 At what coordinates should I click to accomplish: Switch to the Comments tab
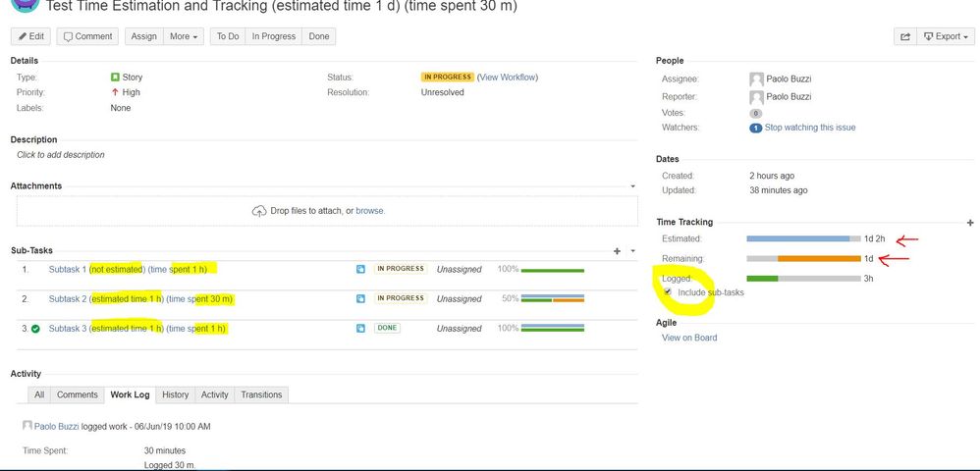[x=78, y=394]
